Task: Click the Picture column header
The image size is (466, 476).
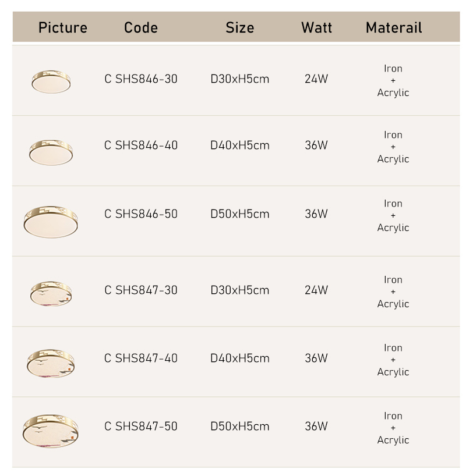Action: [63, 27]
